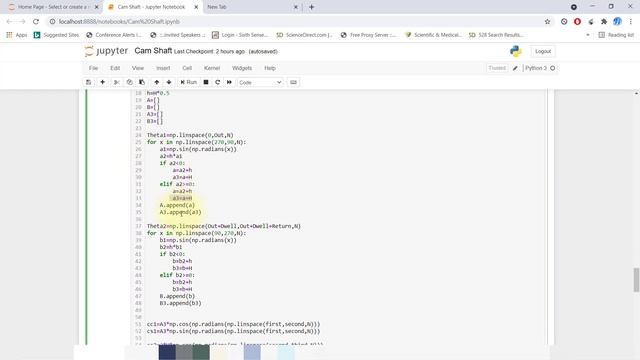This screenshot has height=360, width=640.
Task: Click the Trusted notebook indicator
Action: tap(497, 68)
